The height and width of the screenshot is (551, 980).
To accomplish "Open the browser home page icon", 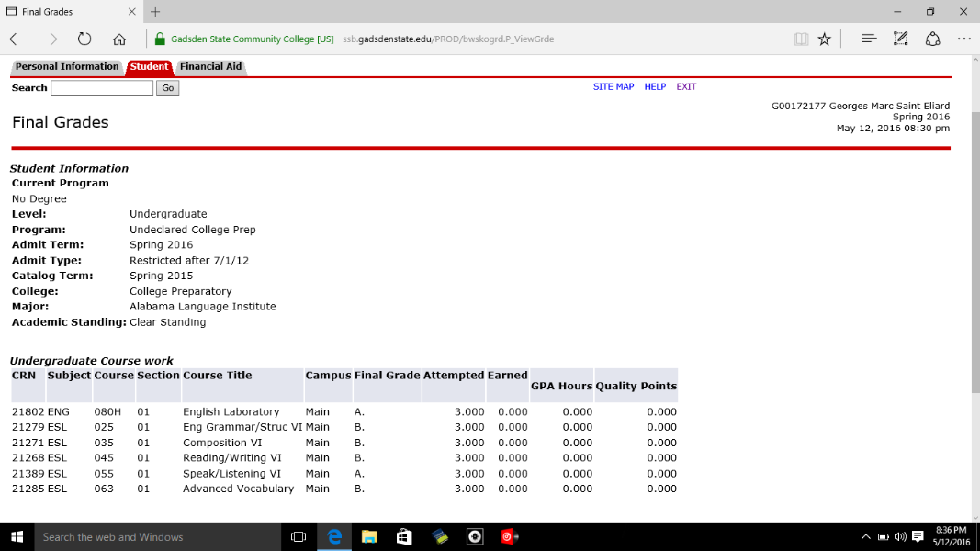I will [118, 39].
